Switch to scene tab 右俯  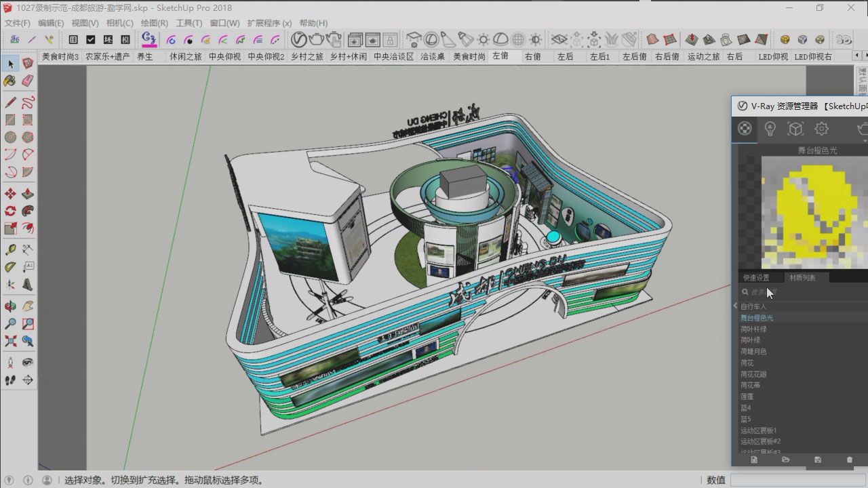point(533,57)
